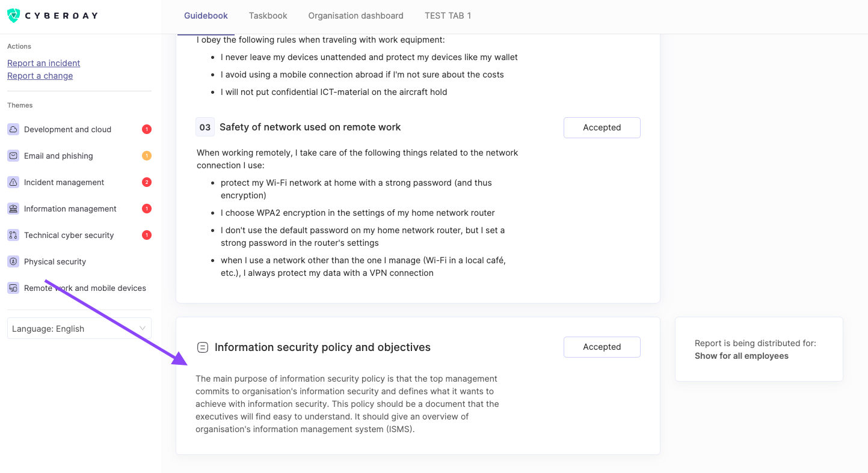Screen dimensions: 868x473
Task: Click the Themes section label
Action: tap(20, 105)
